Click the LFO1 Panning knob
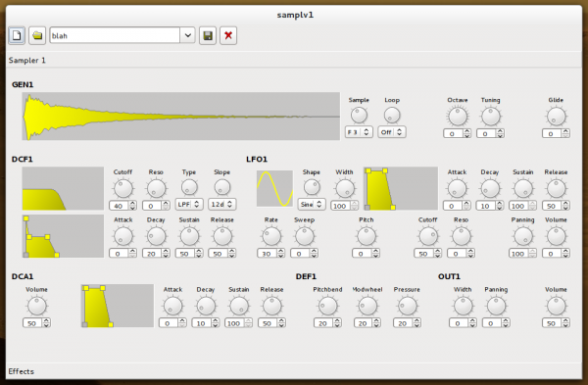This screenshot has width=588, height=385. [x=522, y=236]
